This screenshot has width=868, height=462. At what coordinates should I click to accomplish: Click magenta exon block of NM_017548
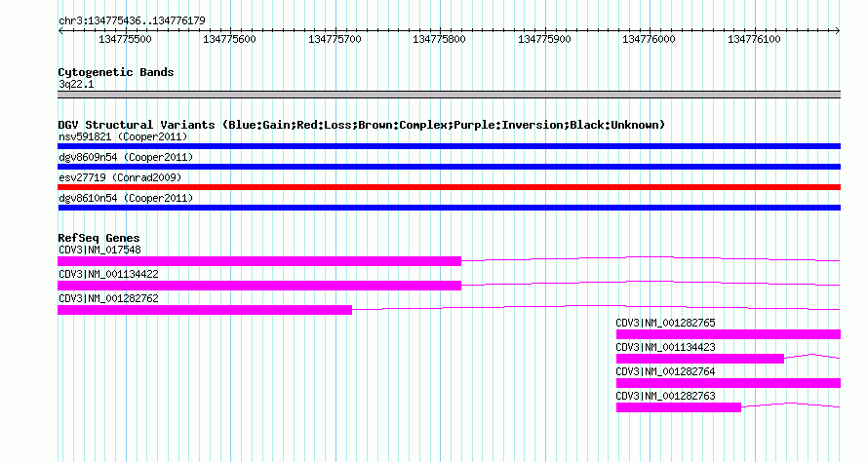(259, 261)
